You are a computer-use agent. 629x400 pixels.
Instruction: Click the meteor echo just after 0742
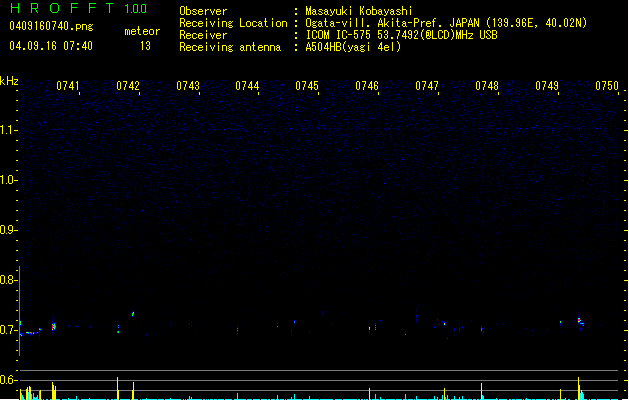pos(133,314)
